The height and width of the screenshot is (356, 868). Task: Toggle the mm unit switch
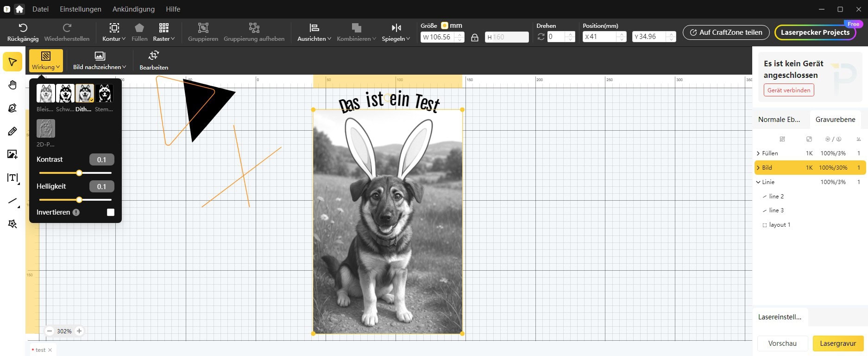[x=445, y=25]
